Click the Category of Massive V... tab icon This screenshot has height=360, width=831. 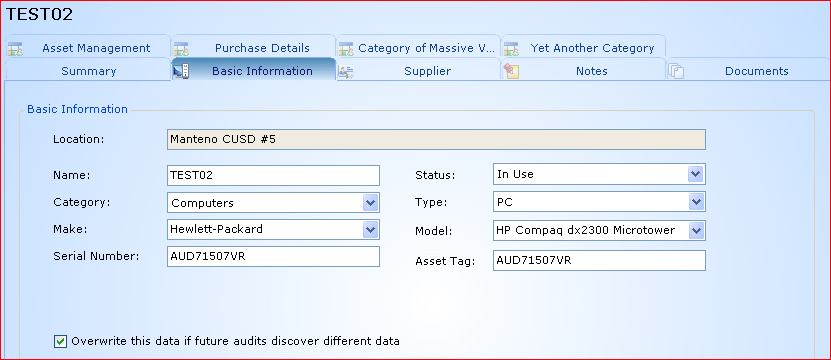(x=346, y=49)
